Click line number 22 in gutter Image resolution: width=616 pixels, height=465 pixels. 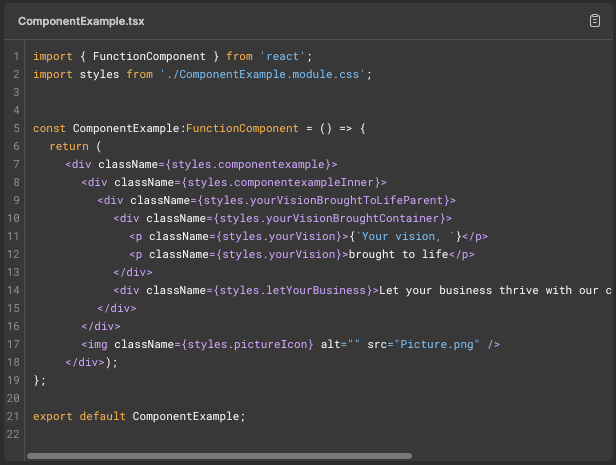[13, 434]
